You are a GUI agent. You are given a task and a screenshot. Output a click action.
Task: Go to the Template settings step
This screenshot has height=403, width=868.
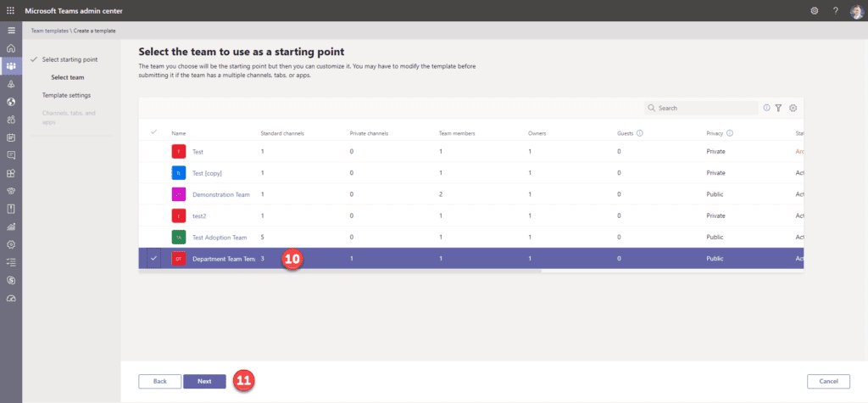pyautogui.click(x=66, y=95)
